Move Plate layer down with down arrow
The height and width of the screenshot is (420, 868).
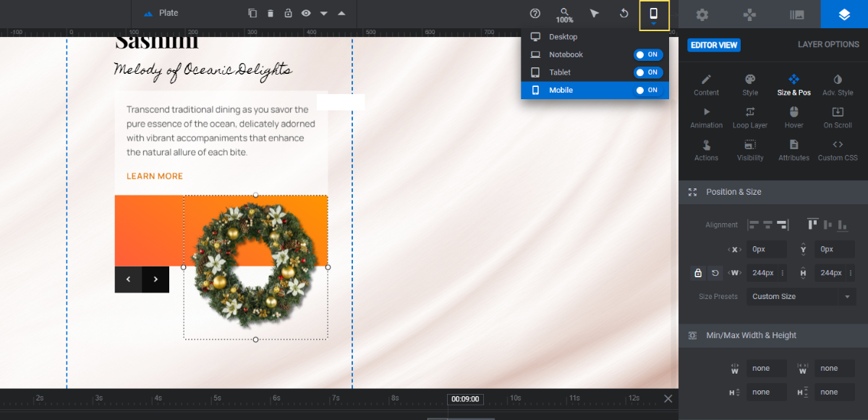[324, 14]
